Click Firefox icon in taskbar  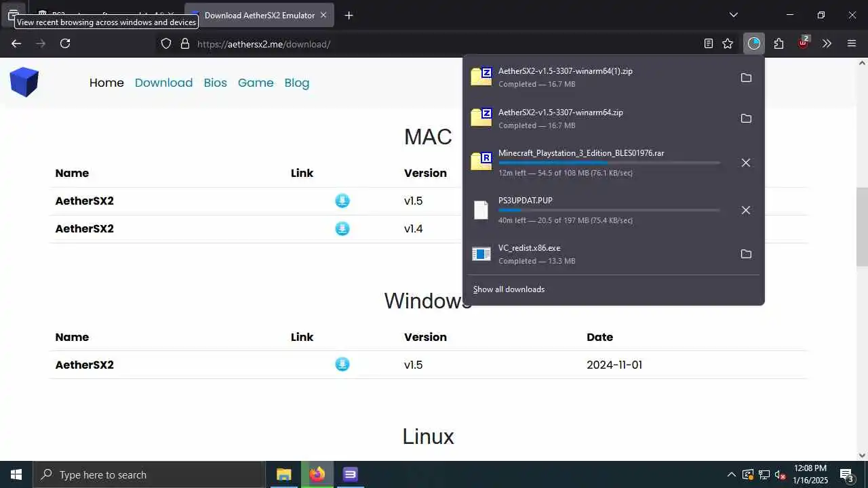(317, 474)
